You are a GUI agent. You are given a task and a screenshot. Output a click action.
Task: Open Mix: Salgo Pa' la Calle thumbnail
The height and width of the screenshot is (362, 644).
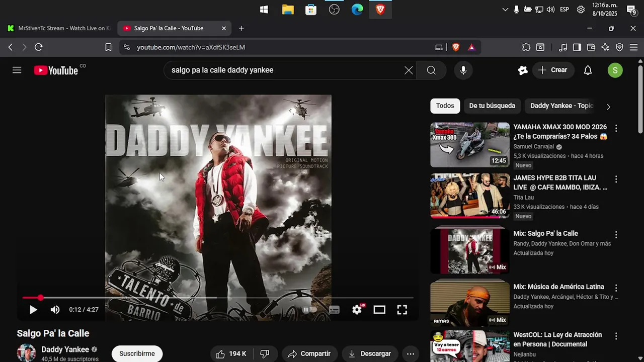coord(470,251)
